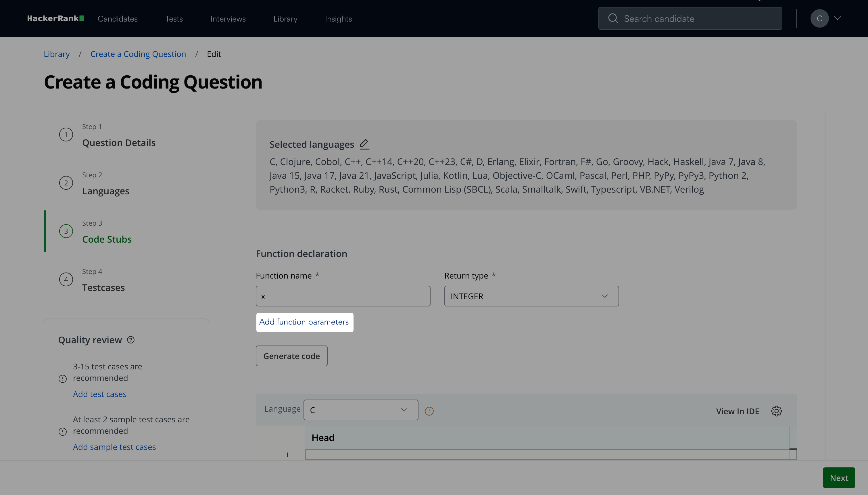
Task: Select the Step 1 circle icon
Action: pyautogui.click(x=66, y=135)
